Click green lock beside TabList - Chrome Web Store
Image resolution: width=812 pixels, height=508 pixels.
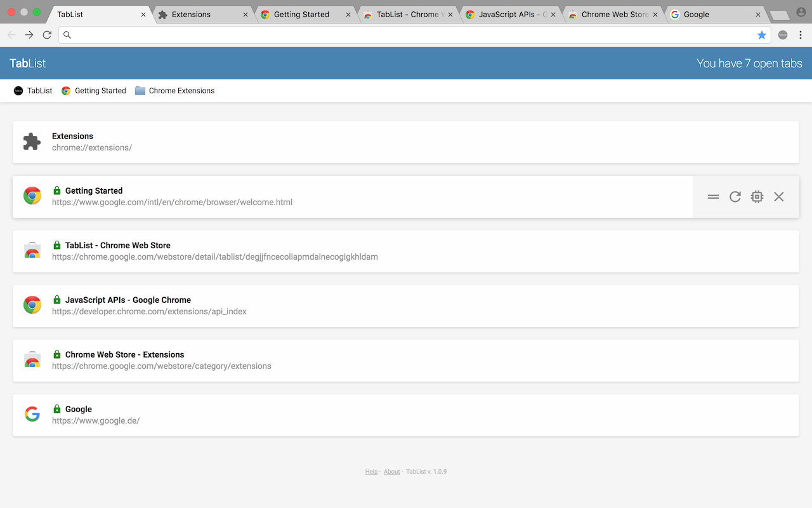pyautogui.click(x=57, y=245)
